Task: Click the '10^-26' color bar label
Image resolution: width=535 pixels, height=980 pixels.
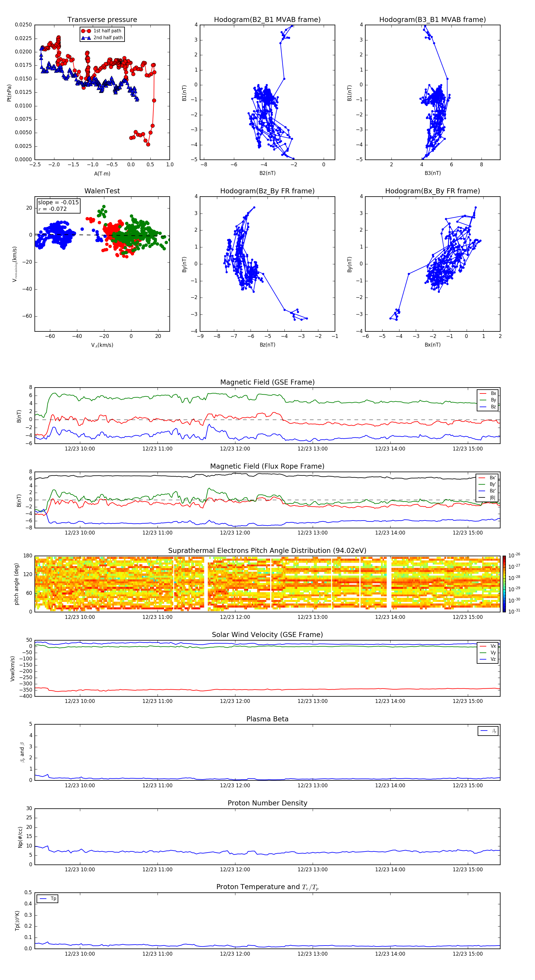Action: click(514, 555)
